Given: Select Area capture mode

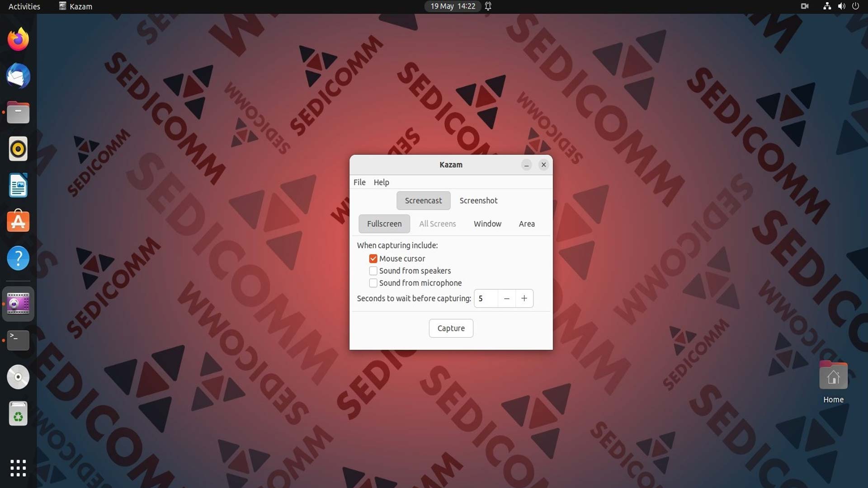Looking at the screenshot, I should tap(527, 224).
